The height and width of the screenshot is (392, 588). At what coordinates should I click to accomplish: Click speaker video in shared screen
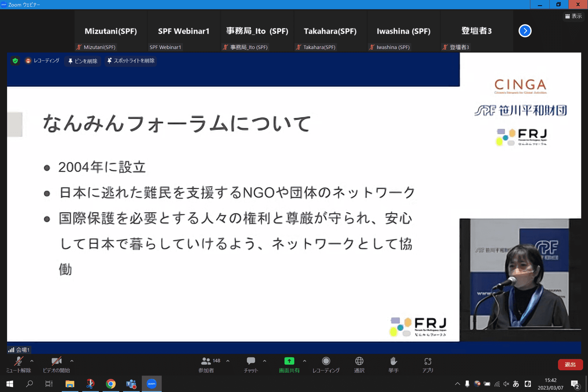click(520, 280)
